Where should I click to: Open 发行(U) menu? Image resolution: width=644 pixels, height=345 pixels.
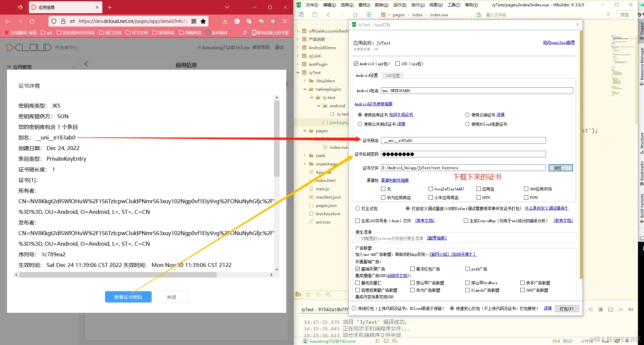(x=418, y=5)
